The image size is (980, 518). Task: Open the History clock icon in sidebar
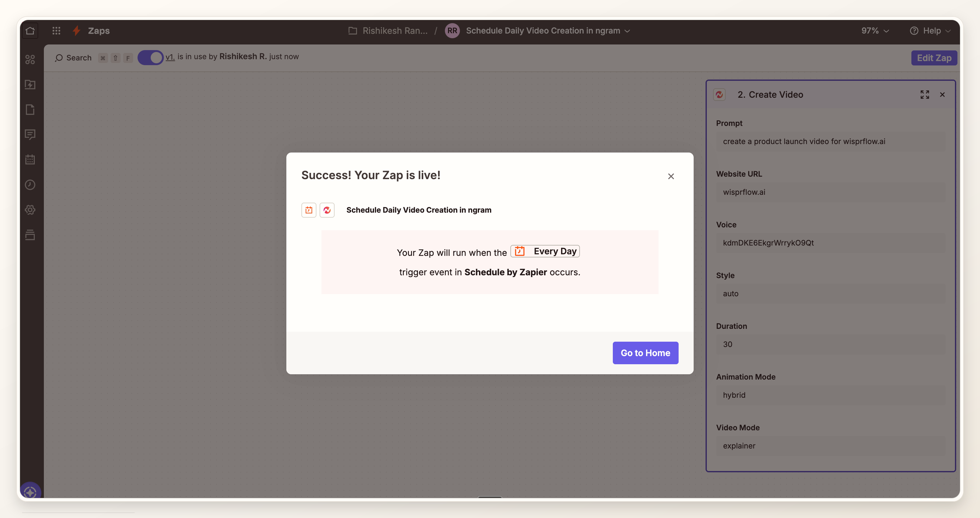(x=30, y=185)
